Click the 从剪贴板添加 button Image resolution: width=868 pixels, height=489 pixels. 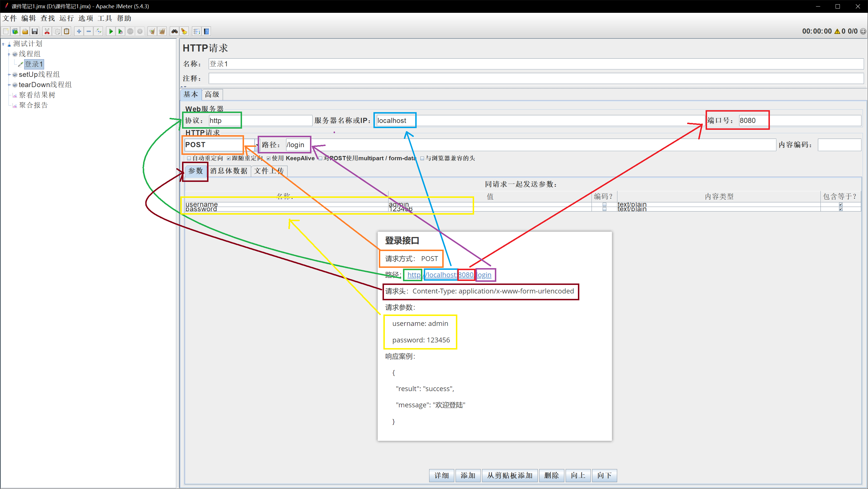[x=509, y=475]
